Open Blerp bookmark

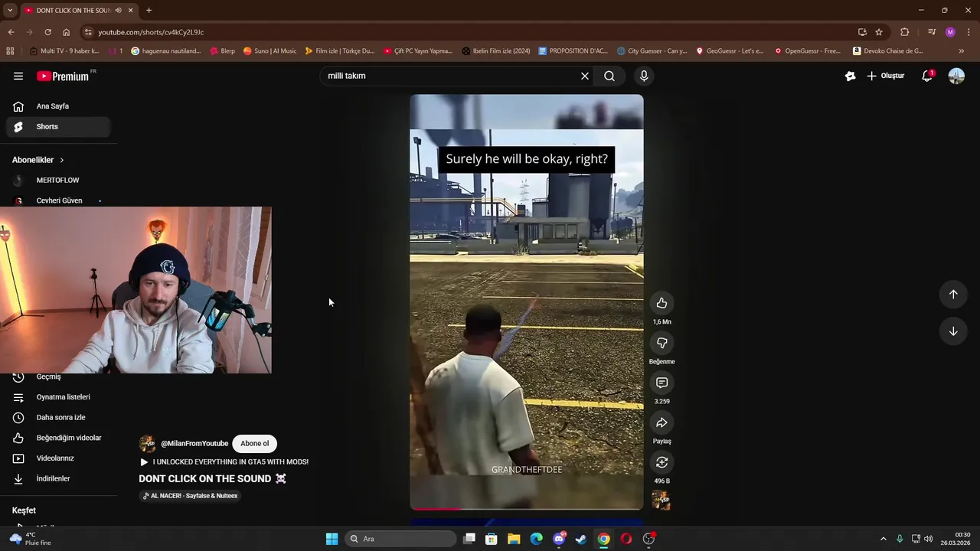click(222, 51)
